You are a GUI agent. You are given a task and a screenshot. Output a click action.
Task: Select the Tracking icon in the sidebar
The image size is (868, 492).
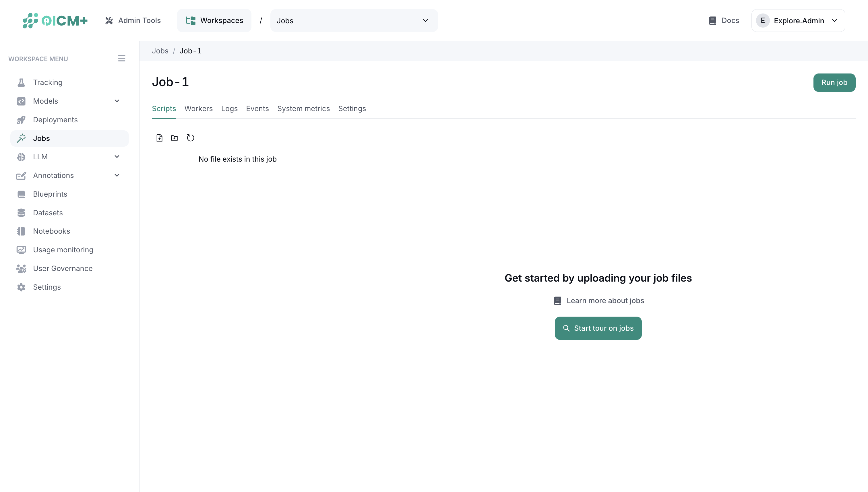21,82
